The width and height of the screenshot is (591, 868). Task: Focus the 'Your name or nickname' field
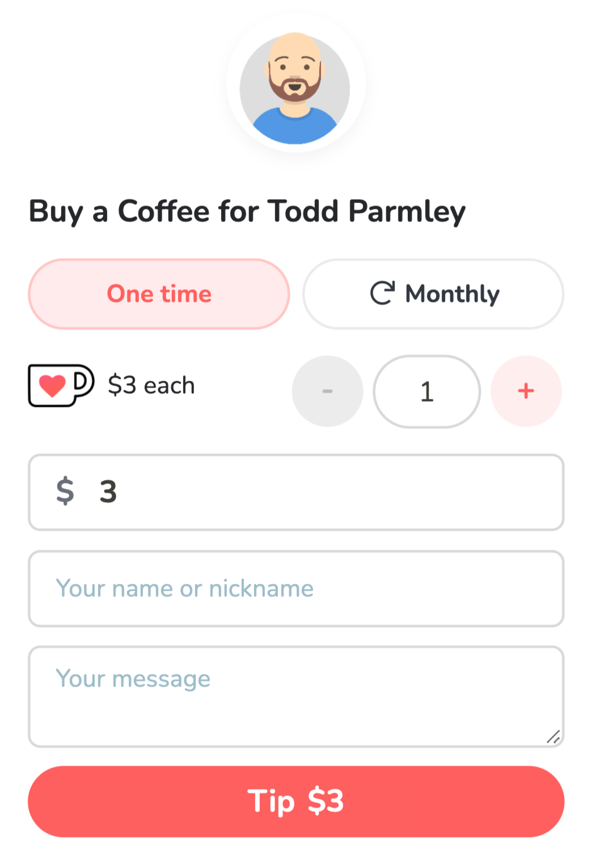pos(295,588)
